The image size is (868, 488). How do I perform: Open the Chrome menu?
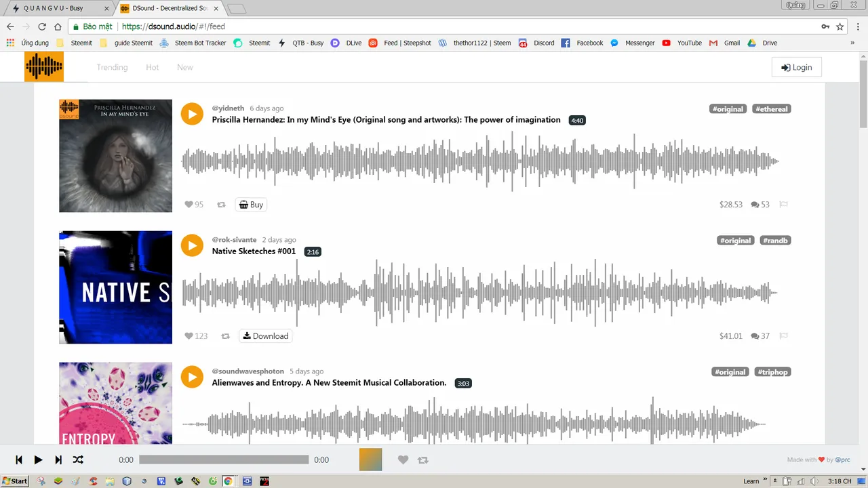tap(858, 26)
